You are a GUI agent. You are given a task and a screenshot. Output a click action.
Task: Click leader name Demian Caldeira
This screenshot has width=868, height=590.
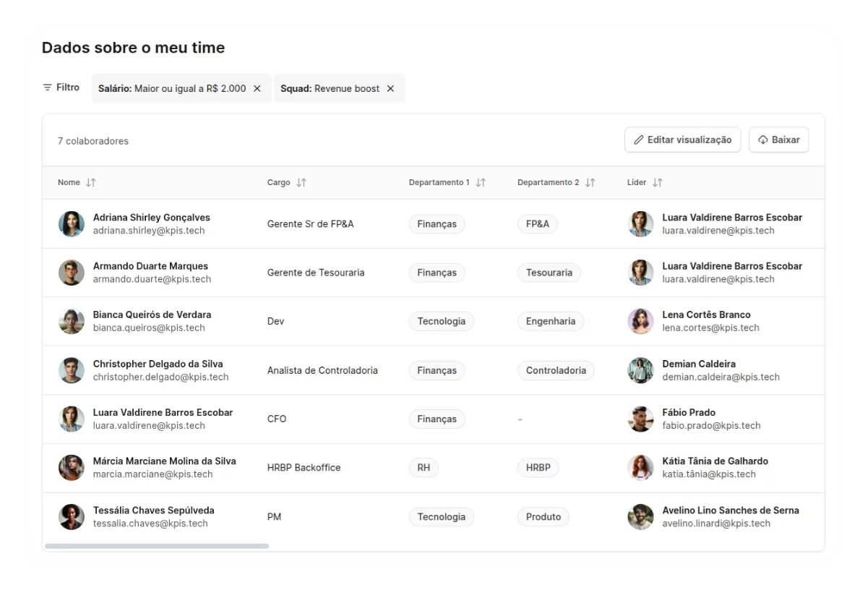point(699,364)
